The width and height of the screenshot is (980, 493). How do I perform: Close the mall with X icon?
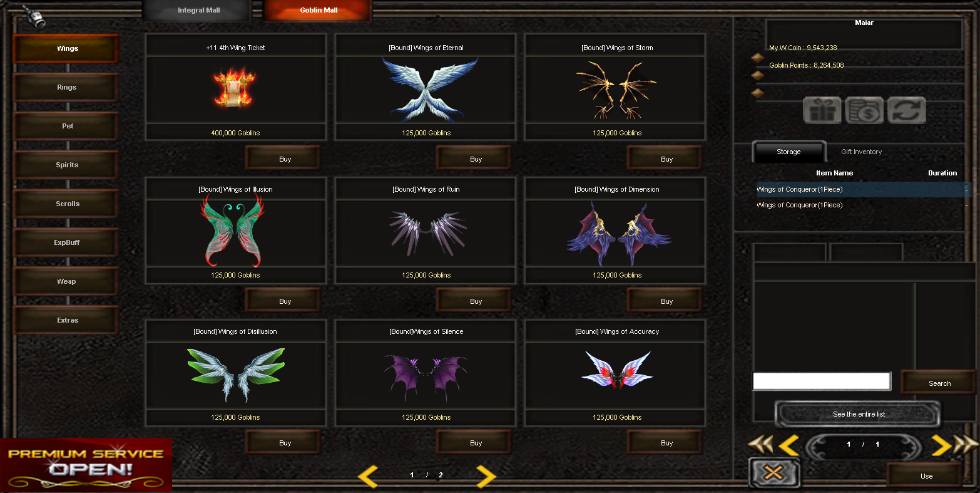[x=773, y=472]
